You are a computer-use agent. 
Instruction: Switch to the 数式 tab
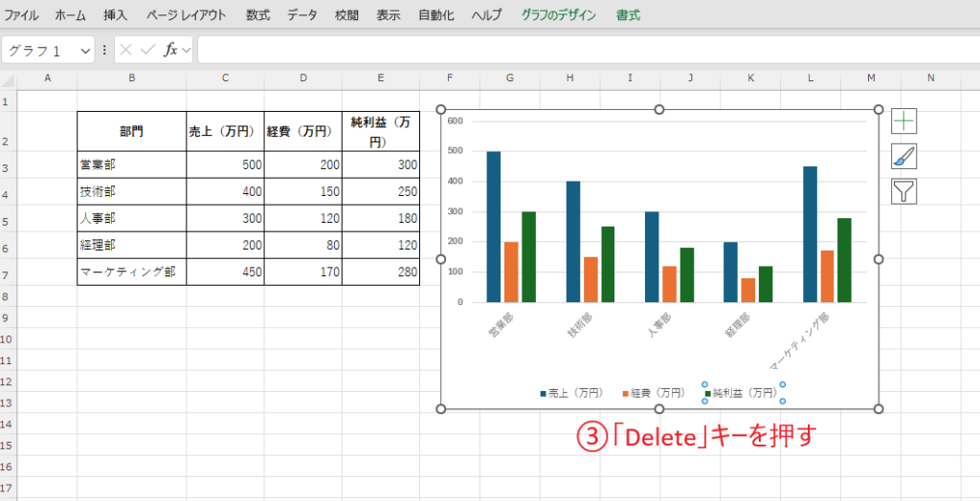[x=257, y=15]
